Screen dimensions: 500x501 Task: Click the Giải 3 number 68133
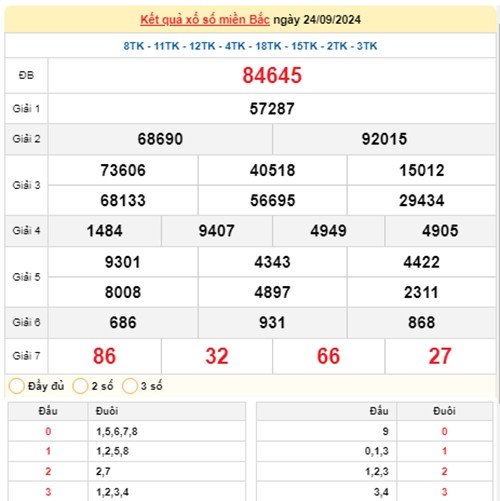(x=123, y=200)
